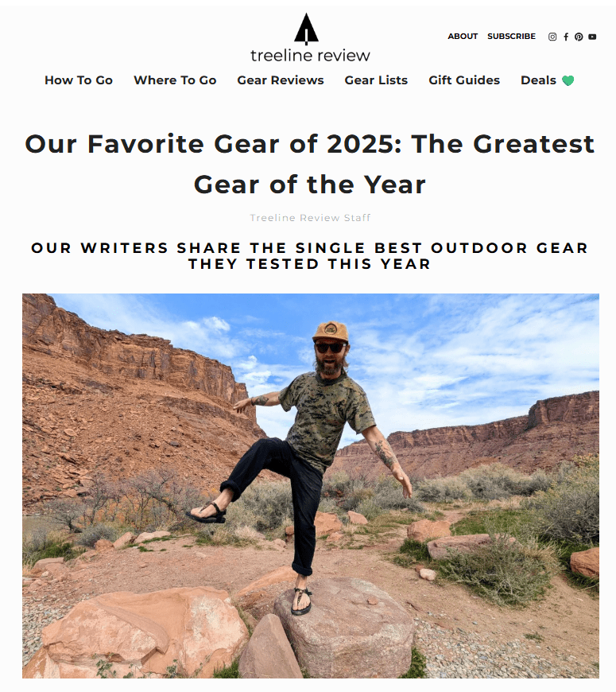Open the Gear Reviews menu

(281, 80)
